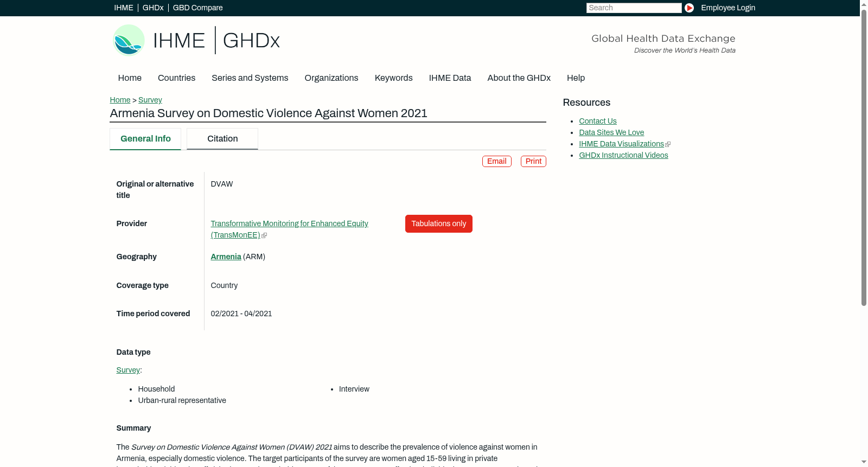Go to Home in main navigation
868x467 pixels.
[x=130, y=78]
